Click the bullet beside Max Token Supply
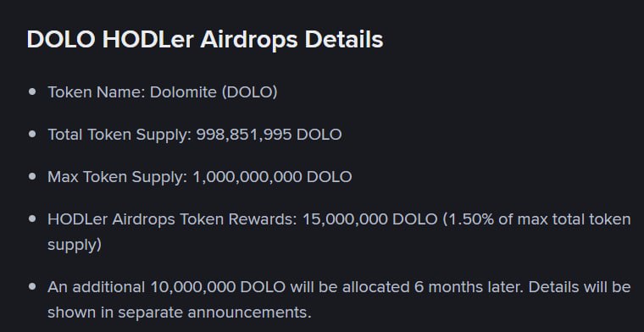 pos(32,176)
